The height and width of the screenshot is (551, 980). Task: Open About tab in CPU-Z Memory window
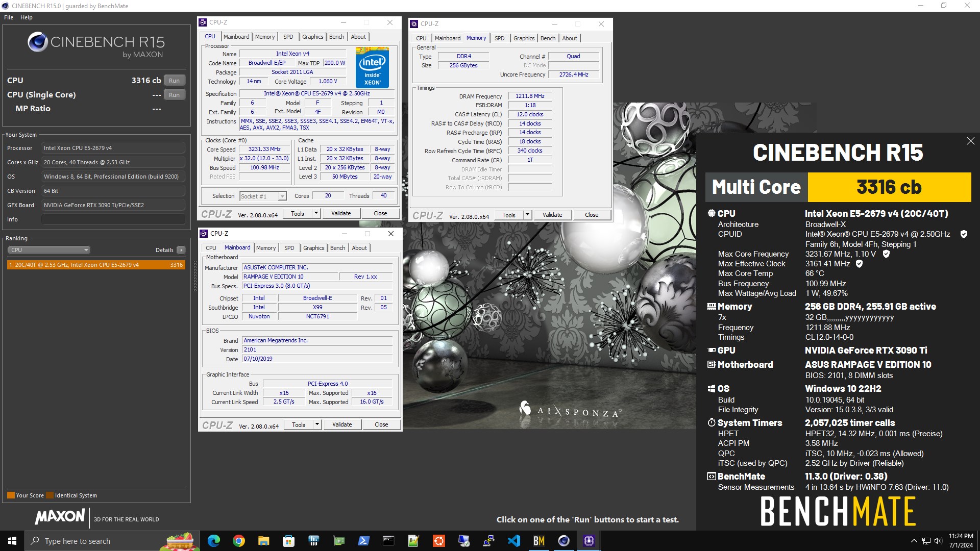point(570,38)
